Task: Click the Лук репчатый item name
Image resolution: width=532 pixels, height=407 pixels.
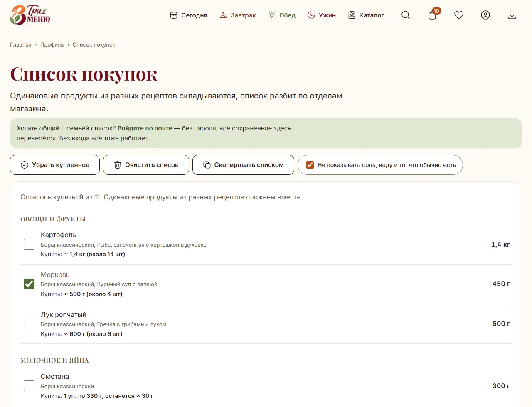Action: 64,315
